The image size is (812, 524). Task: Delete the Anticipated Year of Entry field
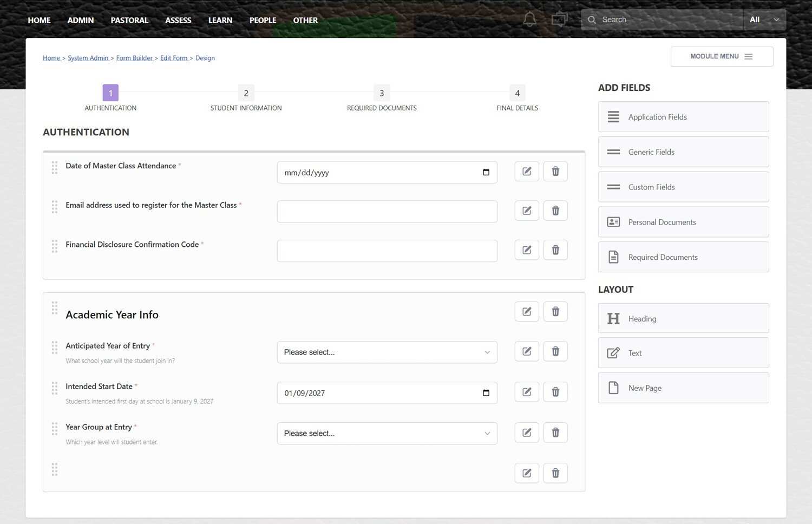pos(555,351)
